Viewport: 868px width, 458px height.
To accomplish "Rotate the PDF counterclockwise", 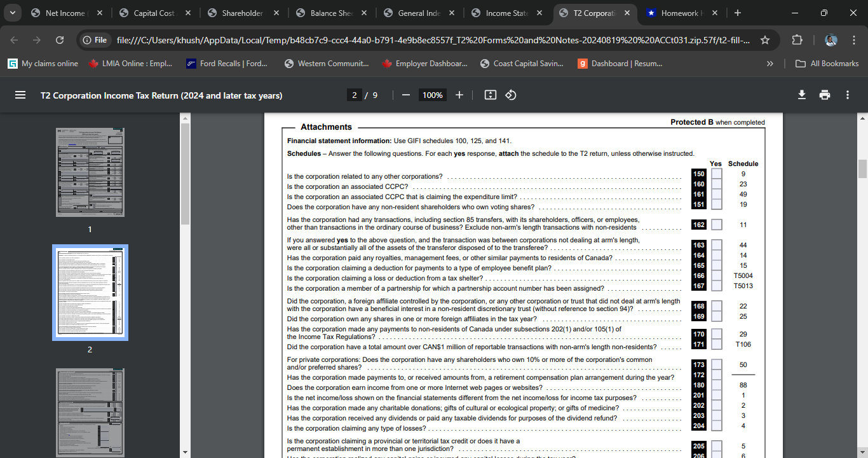I will [510, 95].
